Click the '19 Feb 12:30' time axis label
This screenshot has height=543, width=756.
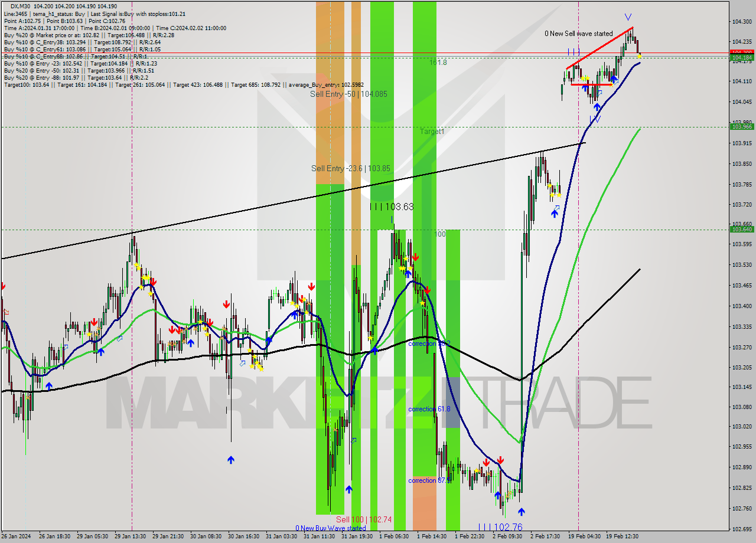click(621, 537)
